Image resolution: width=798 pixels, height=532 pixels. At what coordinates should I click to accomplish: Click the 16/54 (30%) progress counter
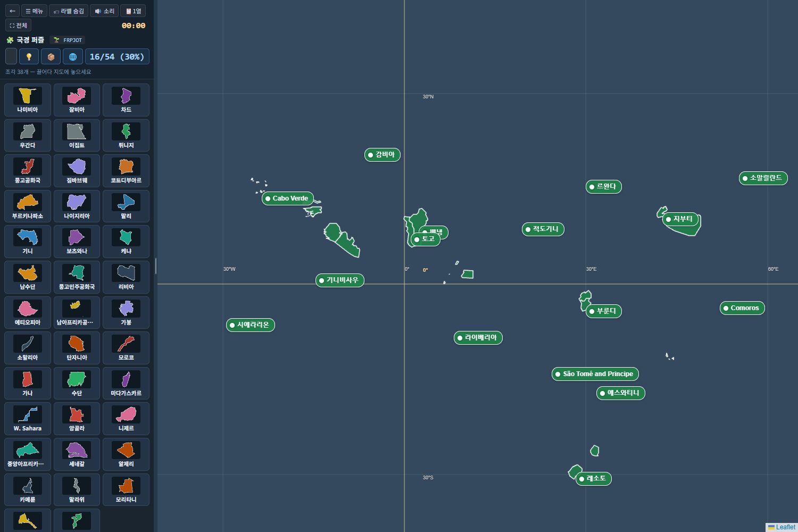[x=117, y=56]
